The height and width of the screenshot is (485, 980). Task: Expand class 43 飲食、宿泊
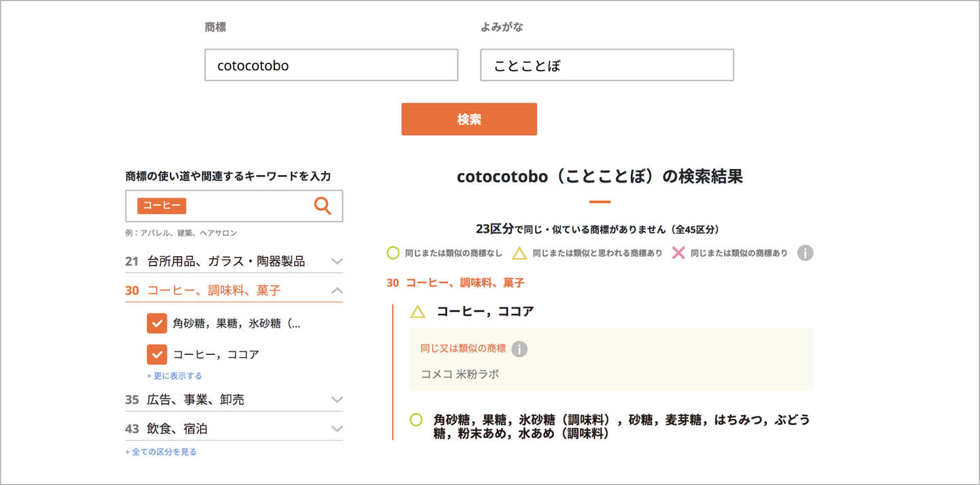[x=337, y=429]
